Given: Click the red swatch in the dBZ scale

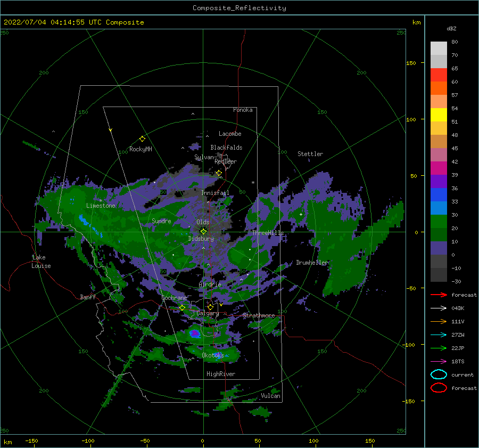Looking at the screenshot, I should coord(439,75).
